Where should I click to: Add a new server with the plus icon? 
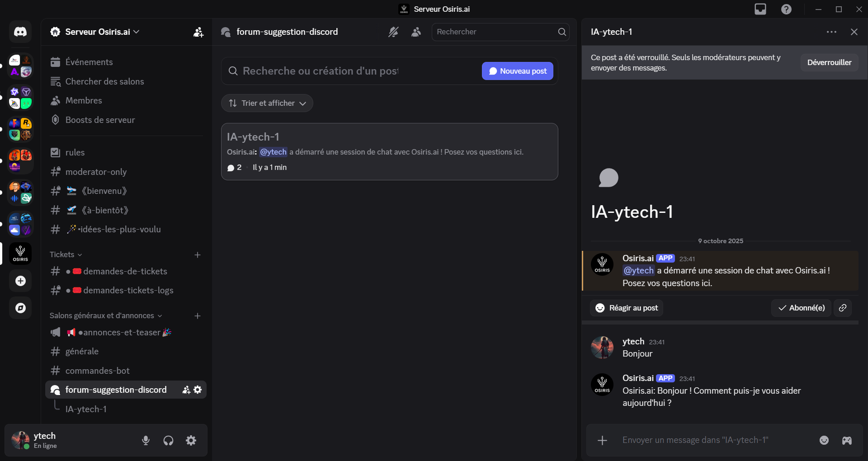pos(20,281)
